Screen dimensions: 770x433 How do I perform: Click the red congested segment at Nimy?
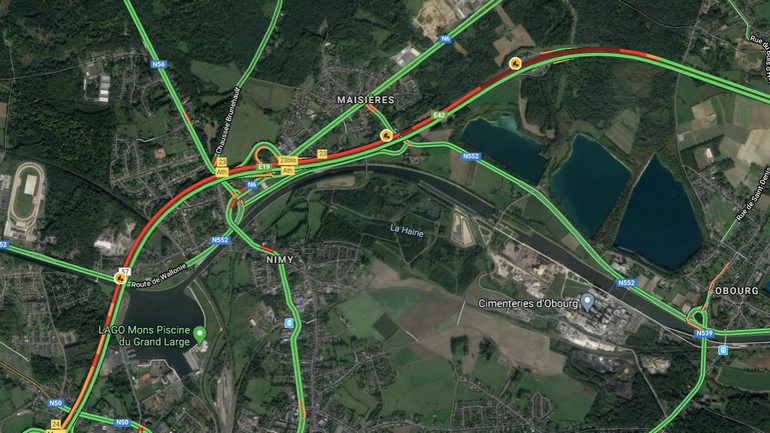pyautogui.click(x=265, y=249)
